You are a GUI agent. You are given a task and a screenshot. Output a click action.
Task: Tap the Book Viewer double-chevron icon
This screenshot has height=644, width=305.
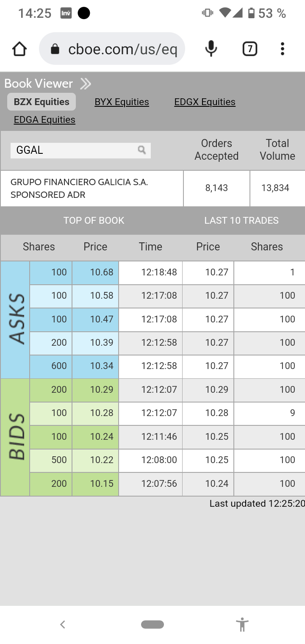tap(86, 84)
